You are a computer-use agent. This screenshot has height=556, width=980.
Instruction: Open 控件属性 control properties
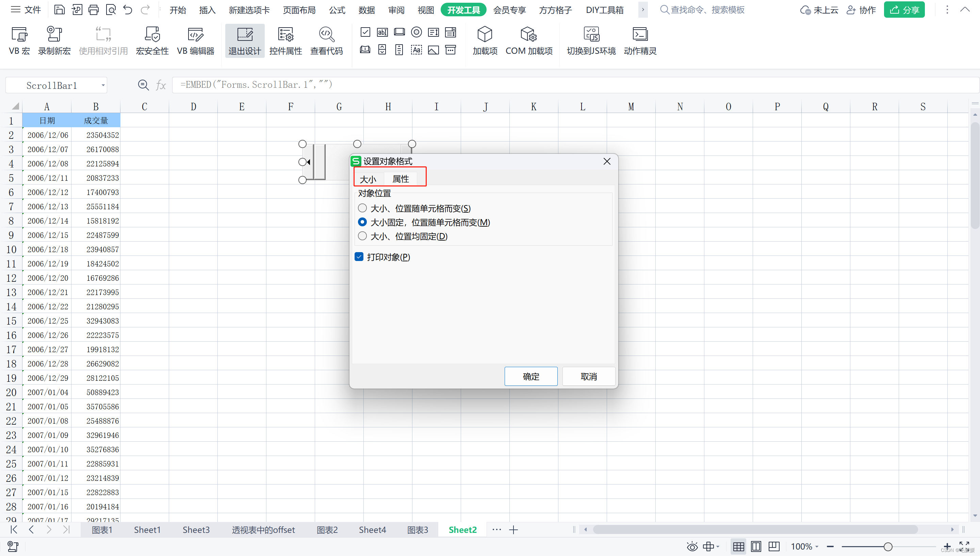pyautogui.click(x=285, y=41)
